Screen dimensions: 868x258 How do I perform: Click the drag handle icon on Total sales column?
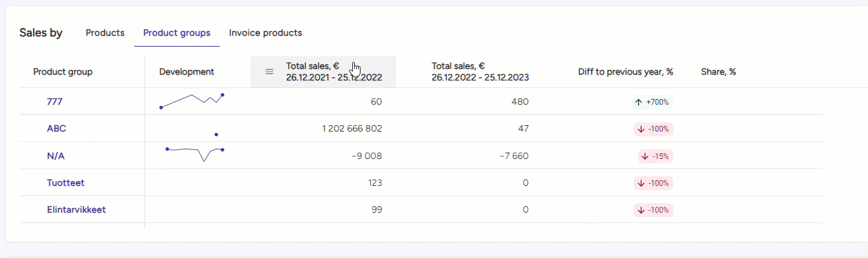[269, 72]
